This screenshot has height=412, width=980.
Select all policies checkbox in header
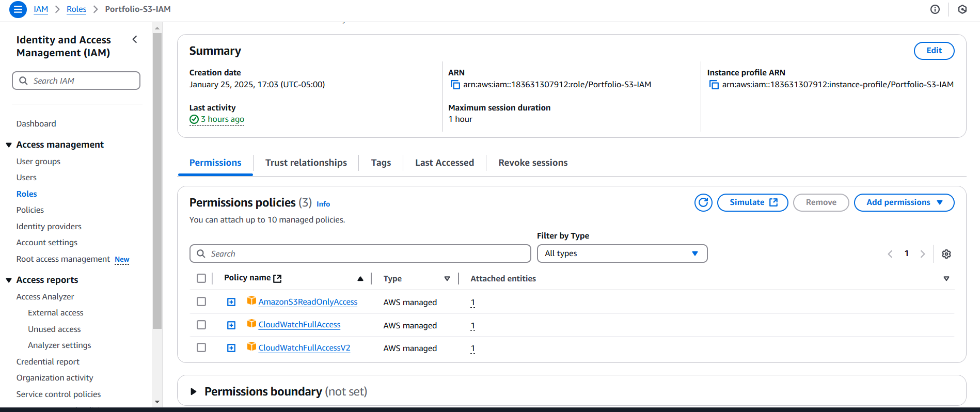click(201, 278)
